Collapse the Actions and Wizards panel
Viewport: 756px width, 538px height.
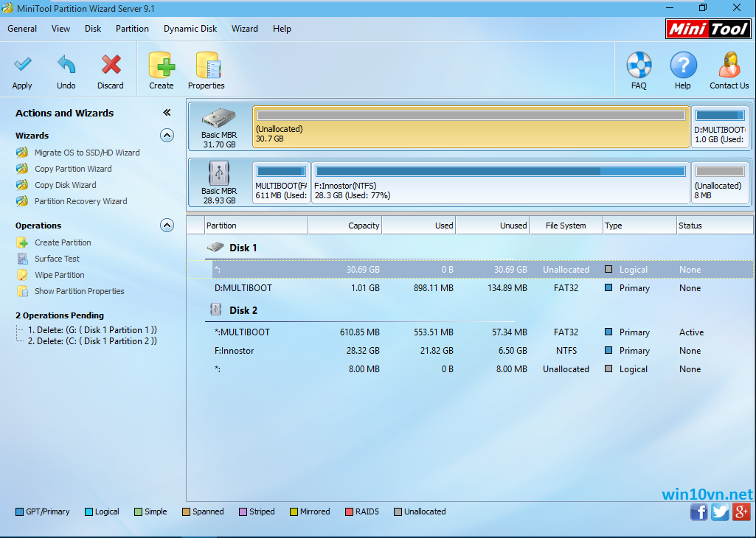pyautogui.click(x=167, y=113)
